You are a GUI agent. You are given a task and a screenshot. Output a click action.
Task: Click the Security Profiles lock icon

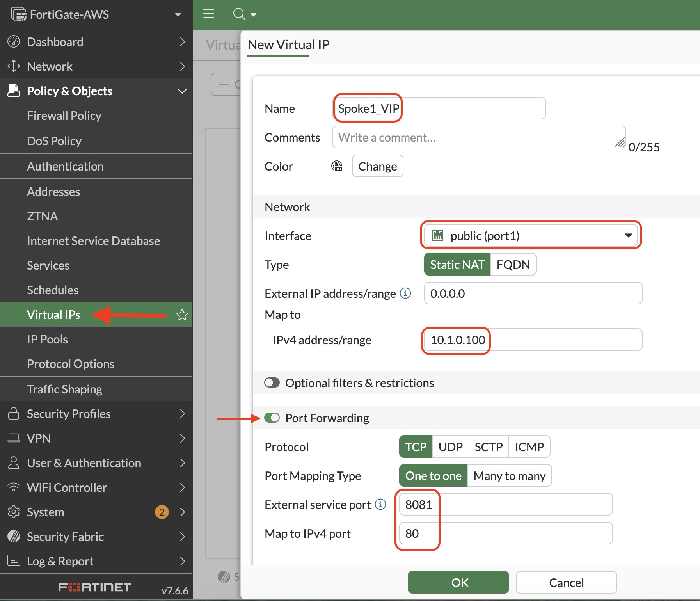(x=14, y=414)
